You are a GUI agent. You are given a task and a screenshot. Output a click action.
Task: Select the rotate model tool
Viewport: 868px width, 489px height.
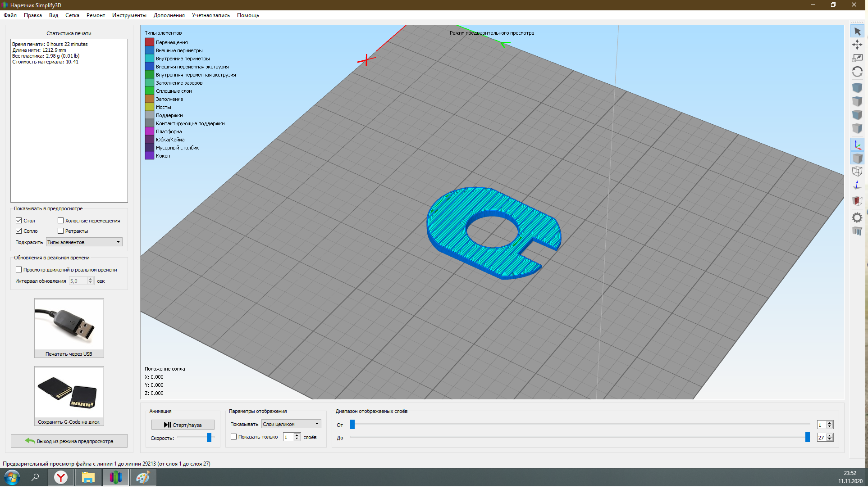click(x=857, y=72)
